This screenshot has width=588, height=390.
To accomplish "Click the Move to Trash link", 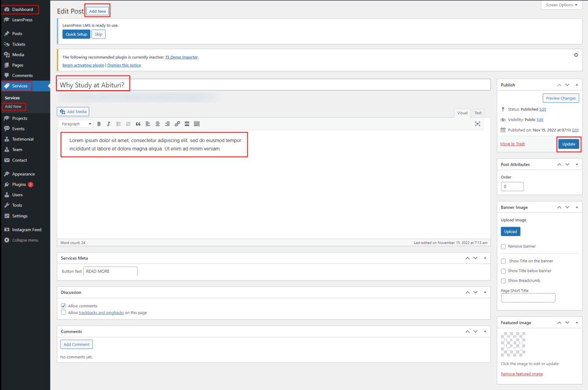I will pos(512,144).
